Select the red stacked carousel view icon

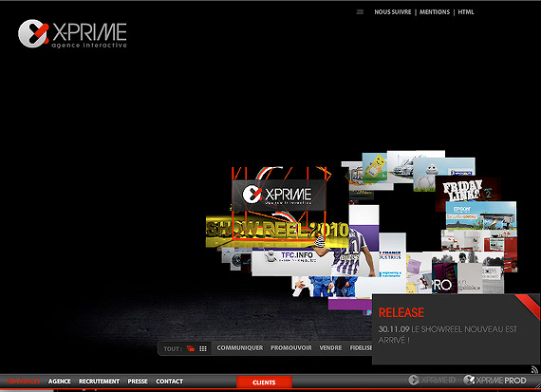click(x=191, y=348)
